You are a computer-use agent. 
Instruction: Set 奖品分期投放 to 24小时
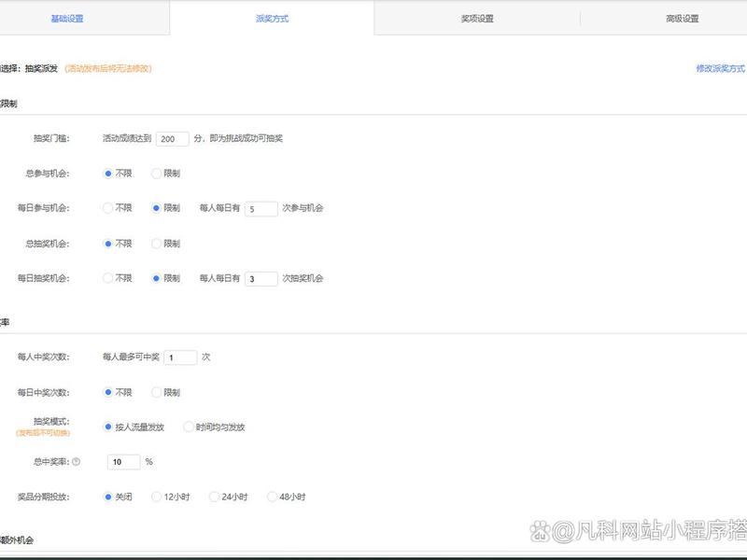[214, 497]
